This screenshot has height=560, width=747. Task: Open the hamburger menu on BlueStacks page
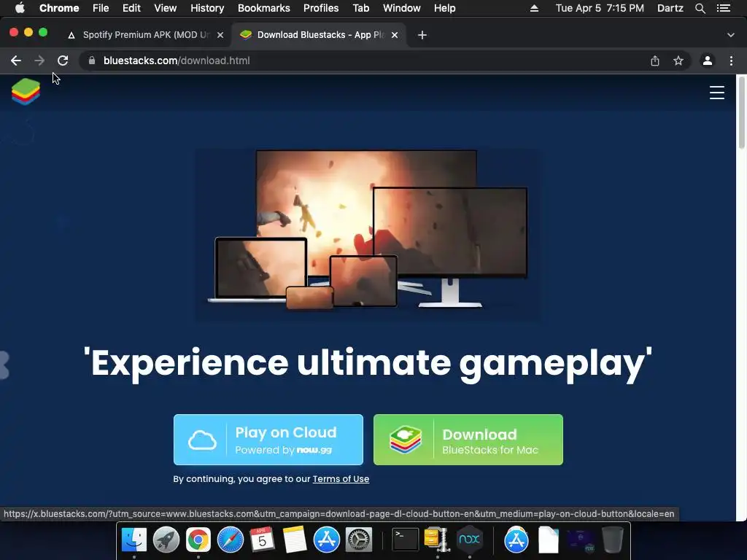coord(716,93)
